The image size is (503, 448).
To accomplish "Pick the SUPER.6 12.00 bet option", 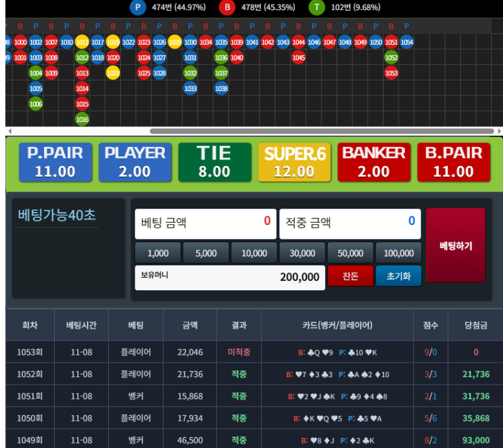I will (x=294, y=162).
